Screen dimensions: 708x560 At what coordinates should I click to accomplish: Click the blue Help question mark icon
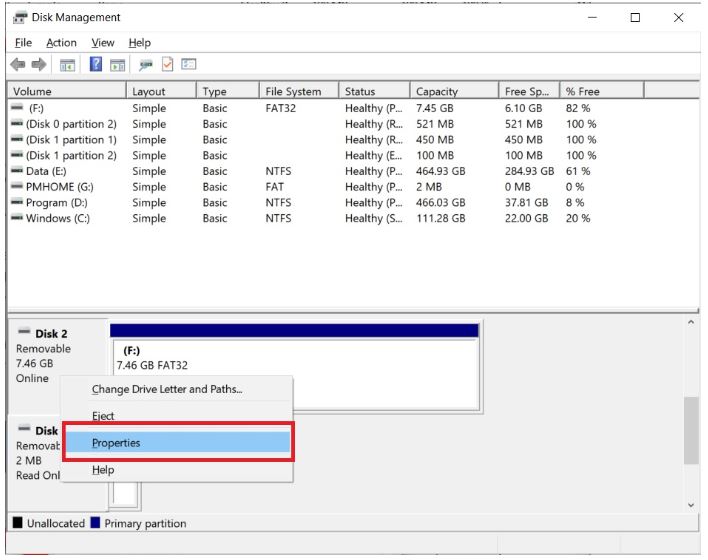(96, 65)
